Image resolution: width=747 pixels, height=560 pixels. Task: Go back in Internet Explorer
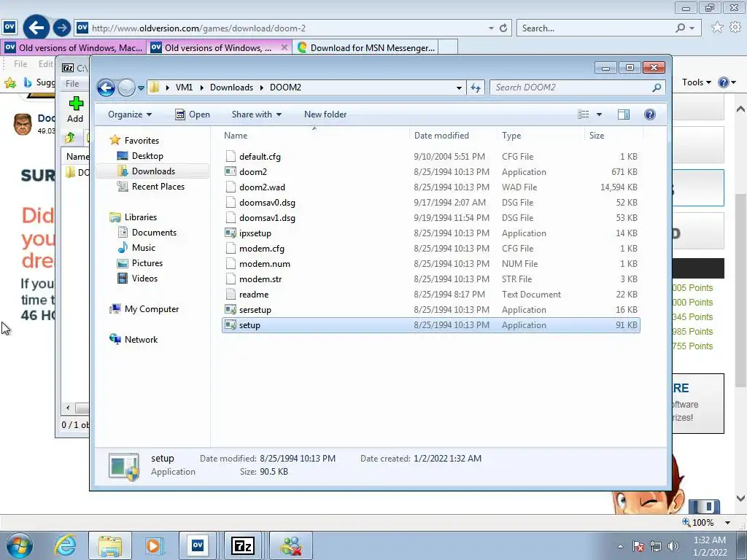pos(36,28)
